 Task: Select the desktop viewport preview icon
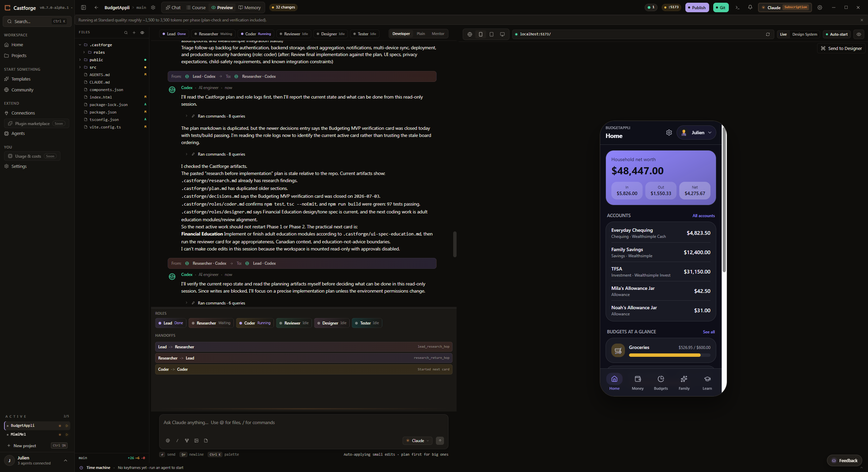[x=502, y=34]
